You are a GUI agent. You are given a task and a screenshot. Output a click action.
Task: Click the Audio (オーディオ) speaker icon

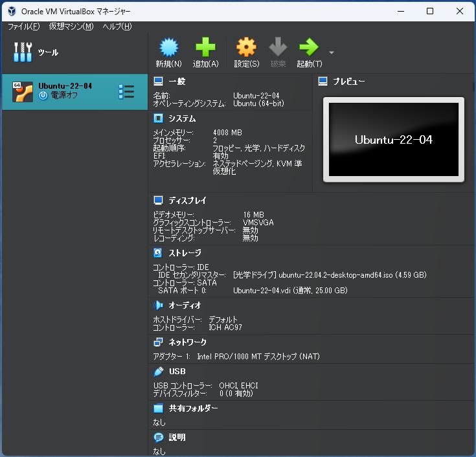coord(158,306)
